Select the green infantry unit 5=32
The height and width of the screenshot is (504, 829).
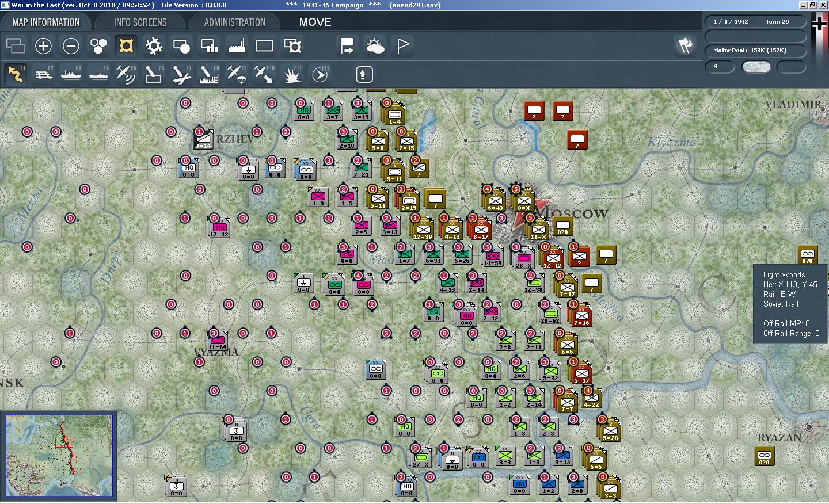550,372
